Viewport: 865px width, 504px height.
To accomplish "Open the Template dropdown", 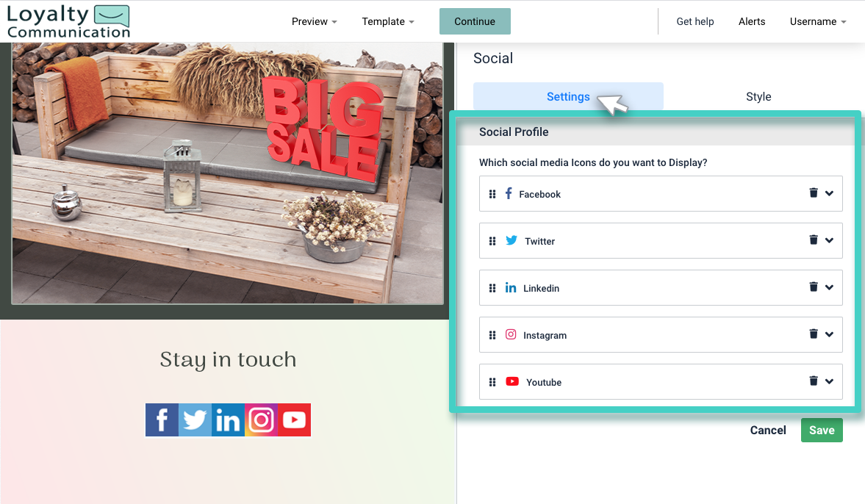I will tap(388, 21).
